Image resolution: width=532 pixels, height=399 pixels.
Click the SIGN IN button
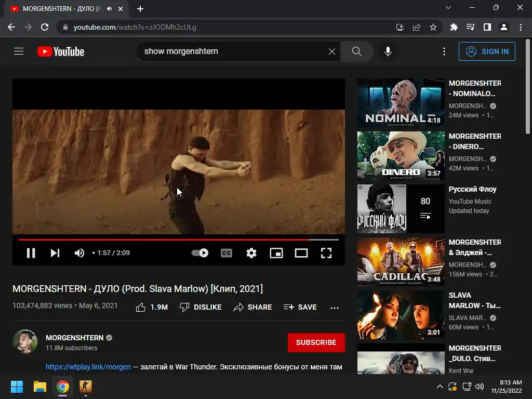[x=487, y=51]
